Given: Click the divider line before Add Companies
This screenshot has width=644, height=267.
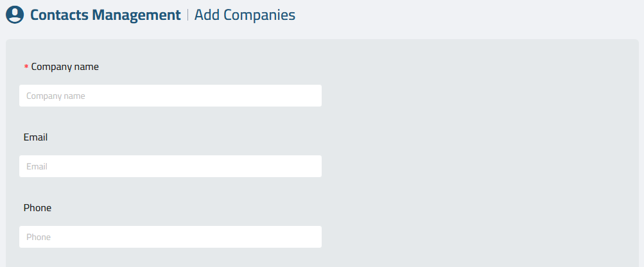Looking at the screenshot, I should point(187,15).
